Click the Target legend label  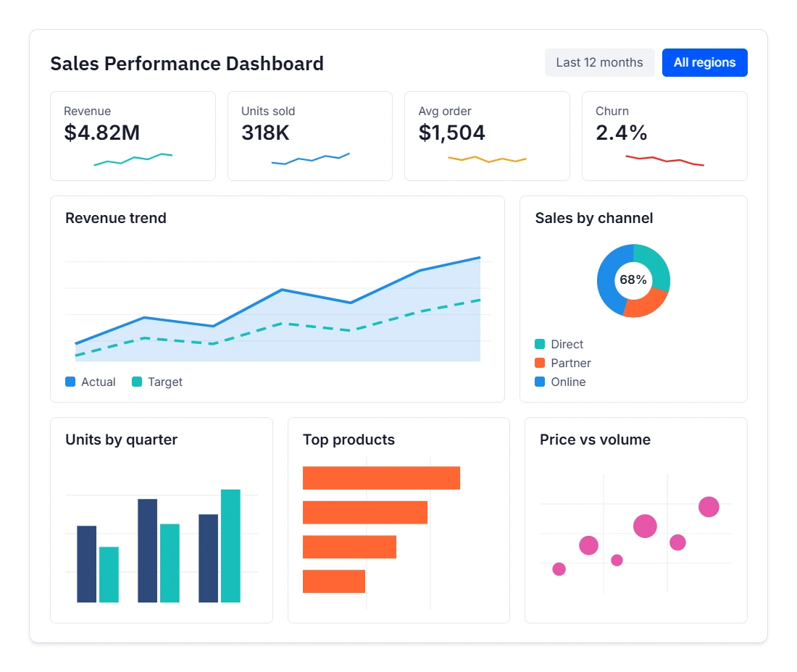tap(164, 382)
